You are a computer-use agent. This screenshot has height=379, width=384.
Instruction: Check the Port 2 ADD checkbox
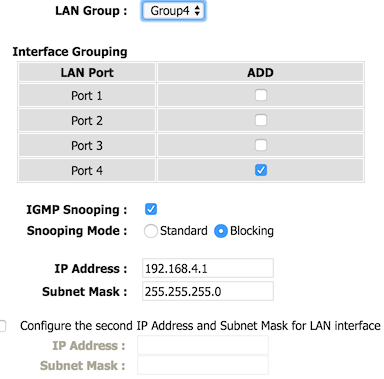[x=261, y=120]
